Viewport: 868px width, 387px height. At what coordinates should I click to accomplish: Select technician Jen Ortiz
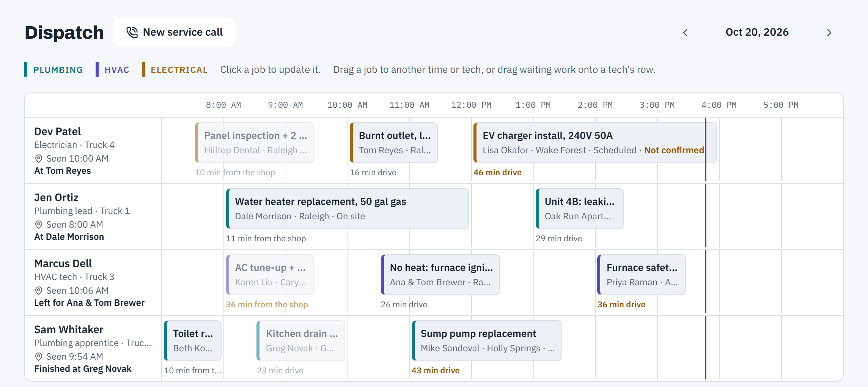point(57,198)
